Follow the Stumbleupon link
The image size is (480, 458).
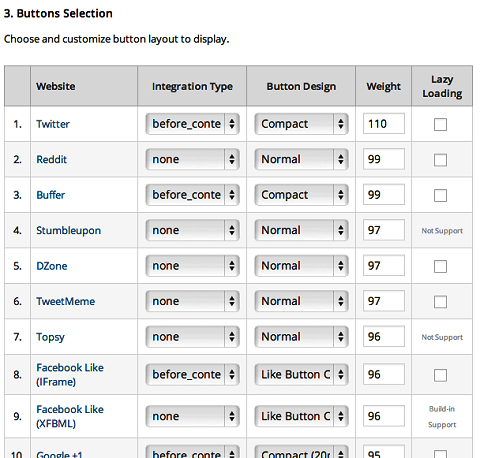[68, 231]
